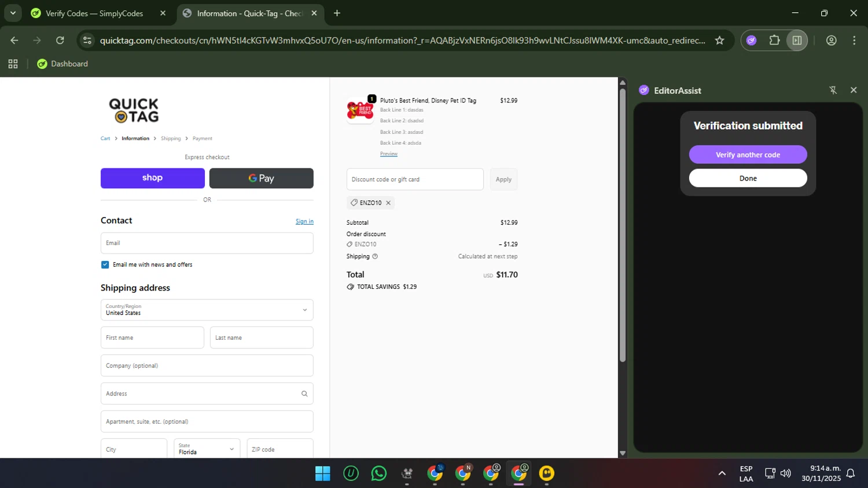Show hidden system tray icons
This screenshot has width=868, height=488.
(x=722, y=474)
